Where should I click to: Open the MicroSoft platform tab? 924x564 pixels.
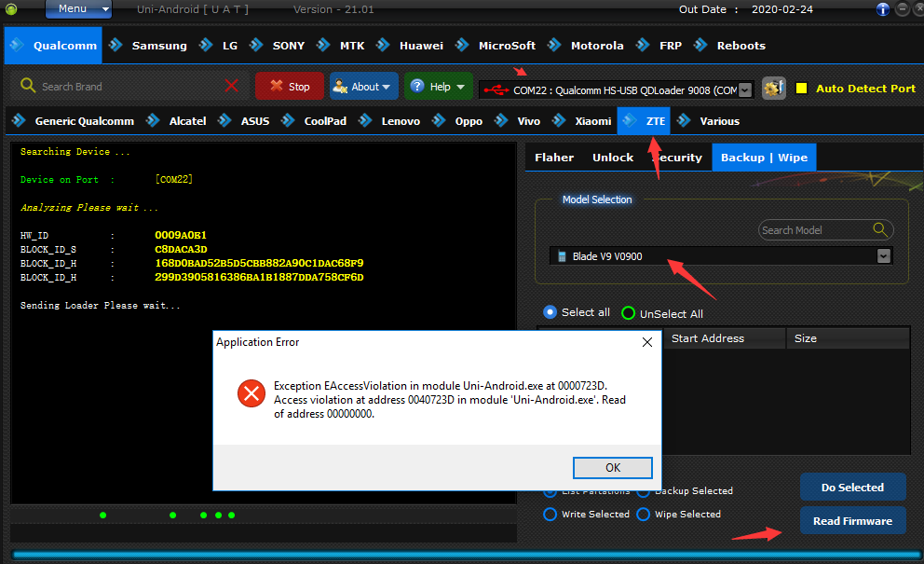(496, 46)
